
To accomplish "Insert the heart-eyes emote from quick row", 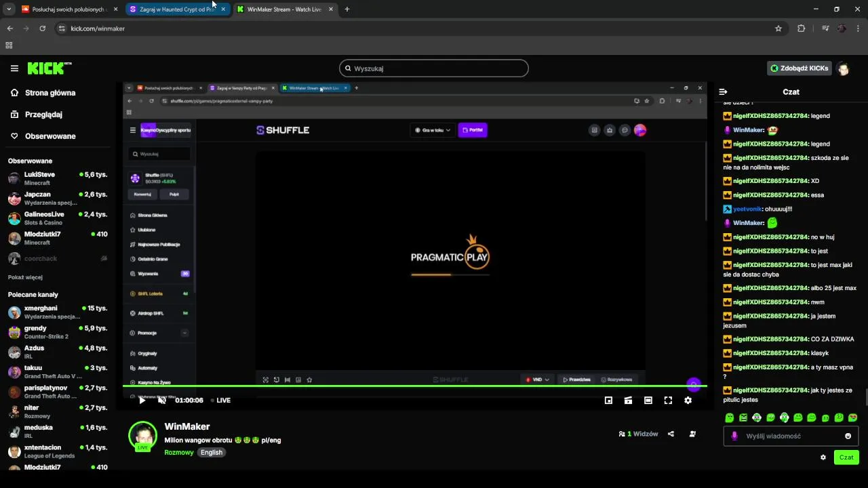I will (852, 418).
